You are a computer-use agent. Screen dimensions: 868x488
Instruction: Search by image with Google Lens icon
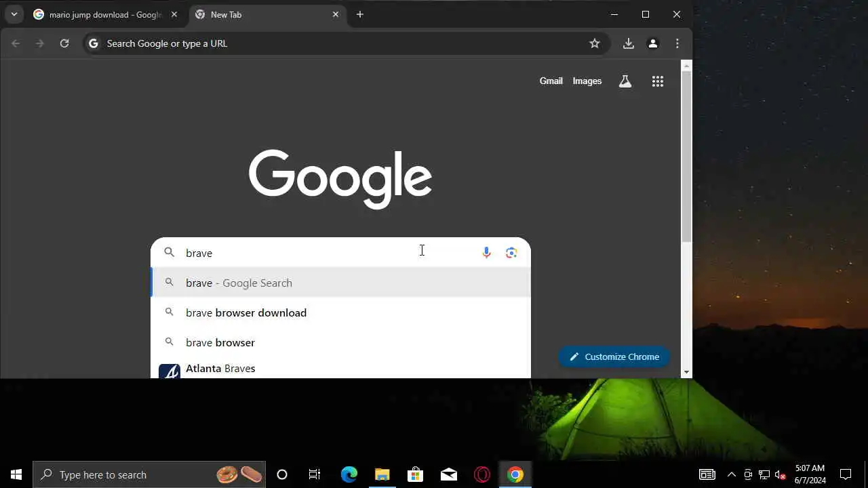click(x=511, y=253)
